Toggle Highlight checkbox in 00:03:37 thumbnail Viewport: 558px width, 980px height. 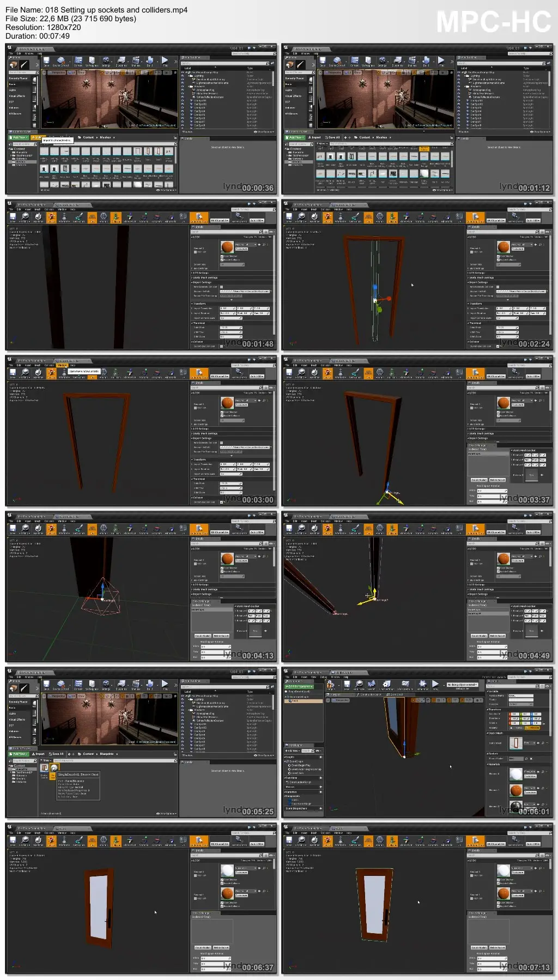click(x=471, y=408)
